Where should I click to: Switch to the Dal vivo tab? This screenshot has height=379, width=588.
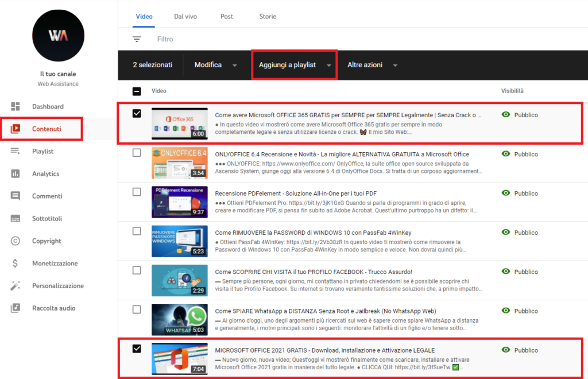(185, 17)
